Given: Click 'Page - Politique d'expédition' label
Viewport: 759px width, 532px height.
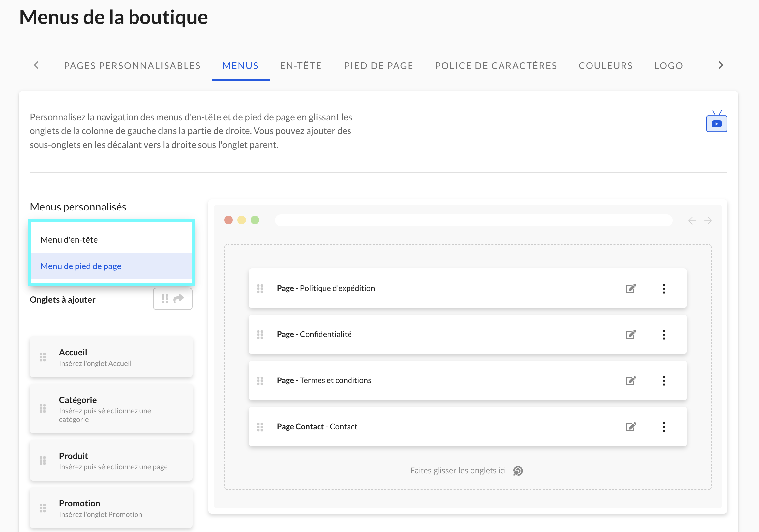Looking at the screenshot, I should 326,288.
